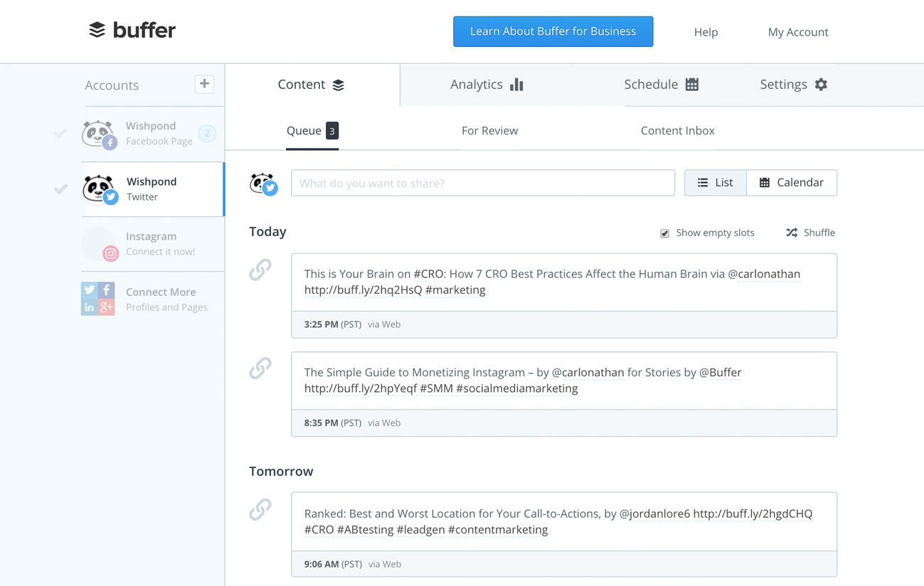Shuffle the queue
This screenshot has height=586, width=924.
(810, 233)
